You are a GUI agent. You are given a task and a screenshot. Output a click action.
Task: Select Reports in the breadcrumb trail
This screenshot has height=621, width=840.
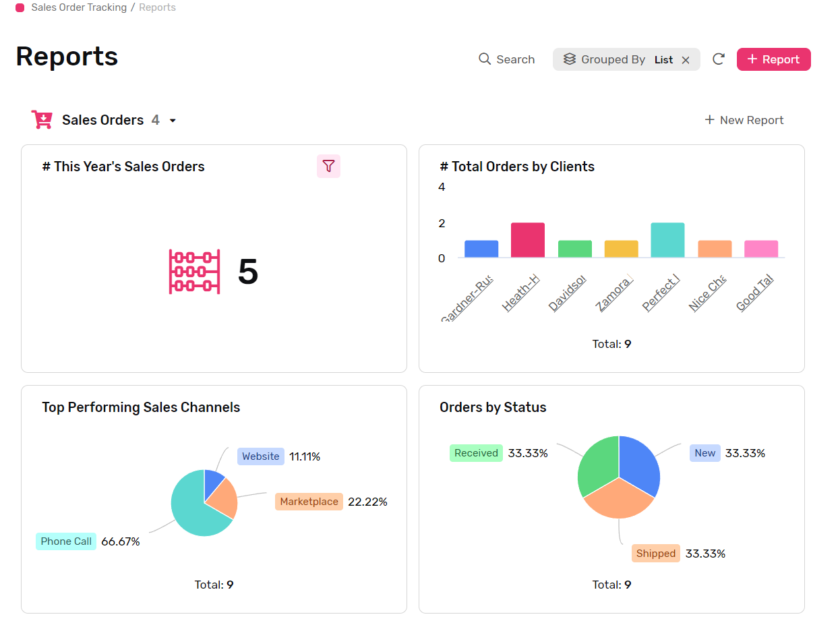pyautogui.click(x=157, y=7)
